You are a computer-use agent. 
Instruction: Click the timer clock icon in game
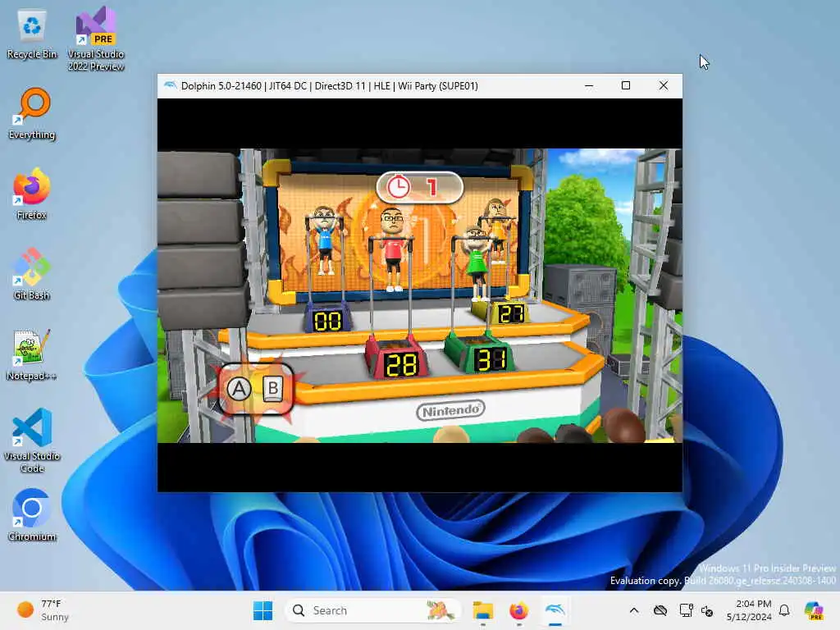[399, 188]
